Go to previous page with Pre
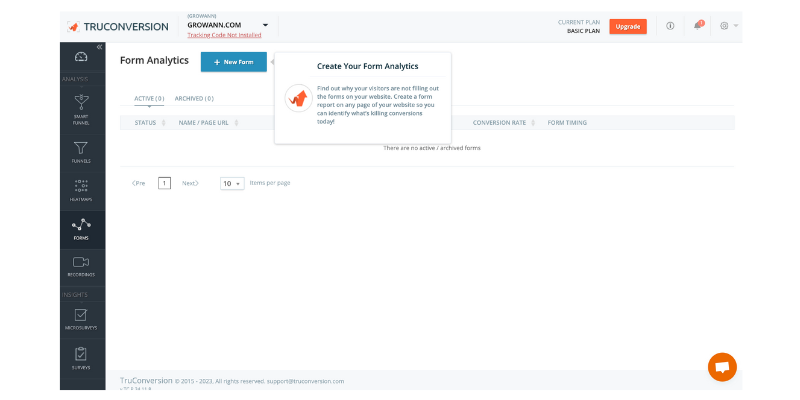Image resolution: width=800 pixels, height=400 pixels. coord(138,183)
